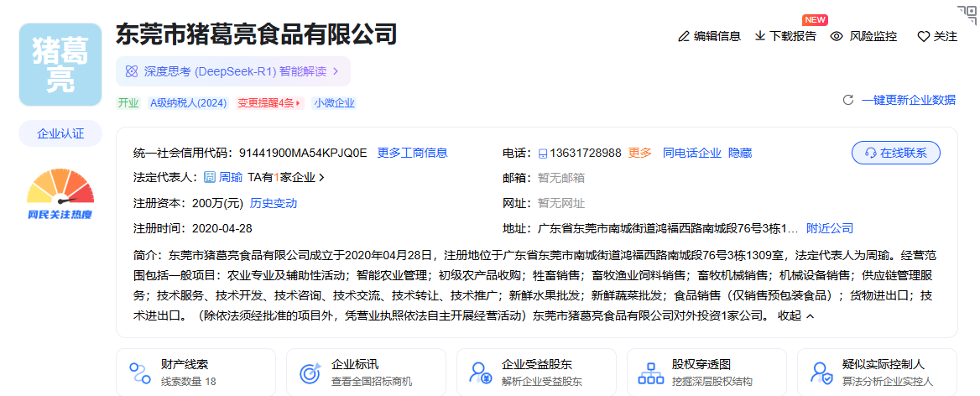This screenshot has height=396, width=980.
Task: Open the 股权穿透图 hierarchy icon
Action: [x=650, y=373]
